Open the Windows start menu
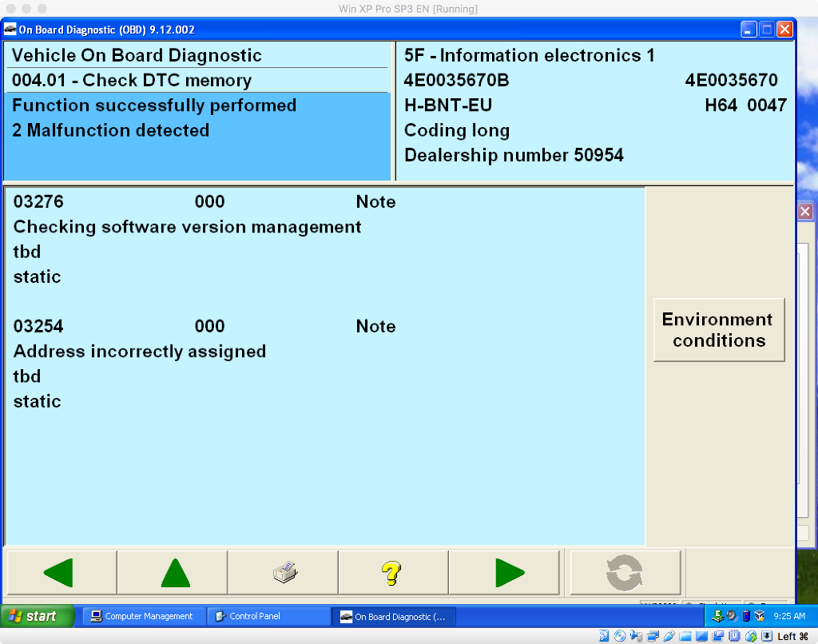The height and width of the screenshot is (644, 818). [x=37, y=616]
